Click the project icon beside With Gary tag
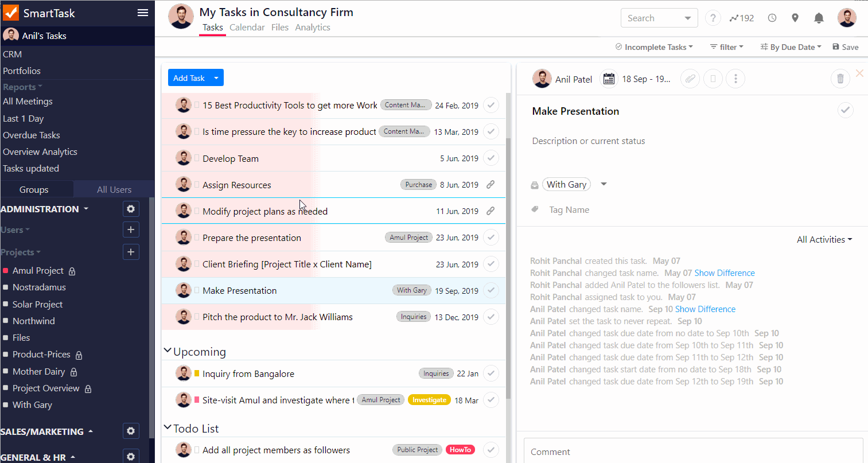The height and width of the screenshot is (463, 868). pyautogui.click(x=535, y=185)
